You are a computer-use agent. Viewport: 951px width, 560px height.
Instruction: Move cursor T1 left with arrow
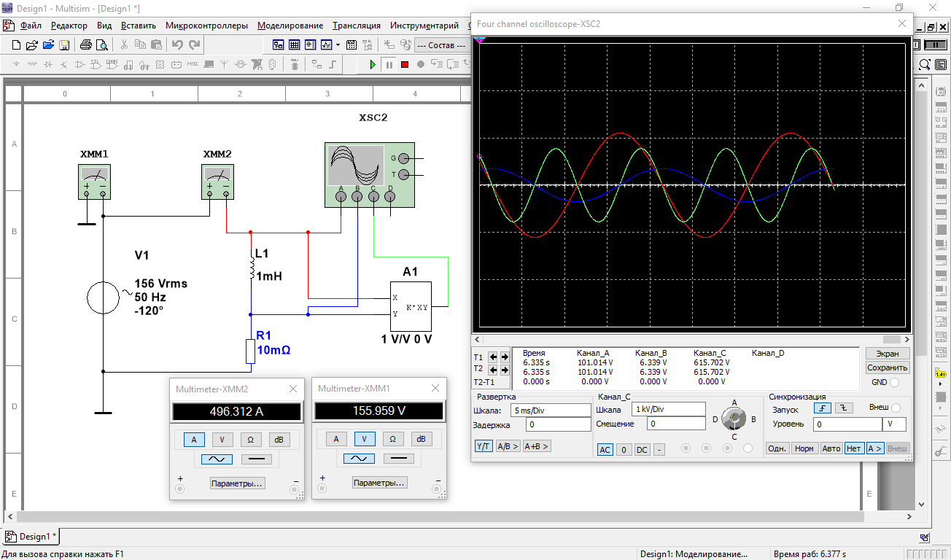tap(493, 357)
